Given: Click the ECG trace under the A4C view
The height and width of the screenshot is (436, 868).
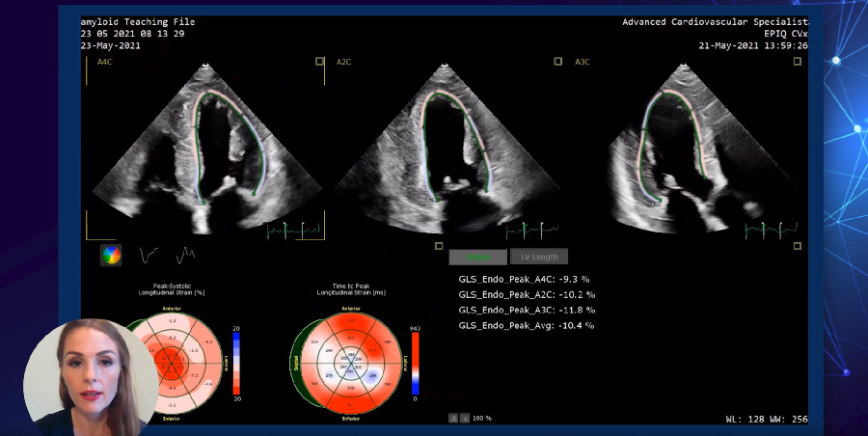Looking at the screenshot, I should click(x=294, y=231).
